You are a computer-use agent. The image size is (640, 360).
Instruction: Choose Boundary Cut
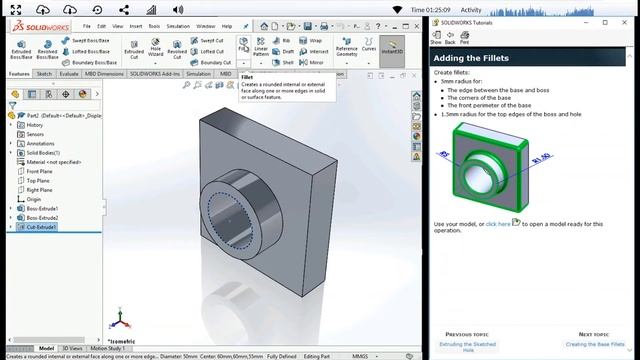click(211, 62)
